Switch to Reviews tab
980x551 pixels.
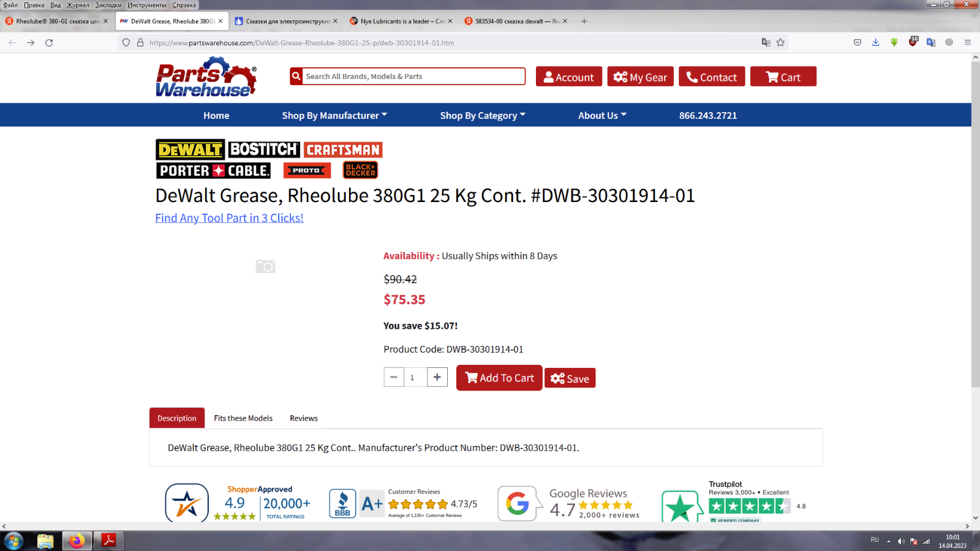(x=304, y=418)
